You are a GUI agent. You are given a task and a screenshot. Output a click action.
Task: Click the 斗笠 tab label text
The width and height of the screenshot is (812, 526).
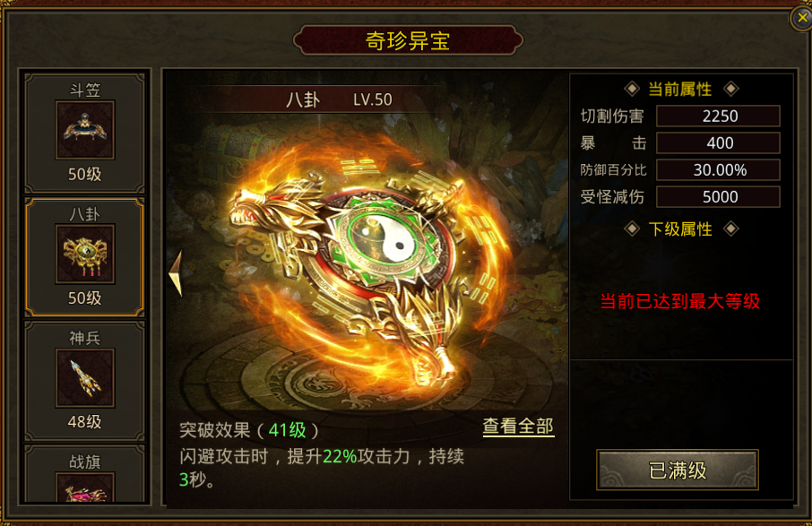point(85,91)
